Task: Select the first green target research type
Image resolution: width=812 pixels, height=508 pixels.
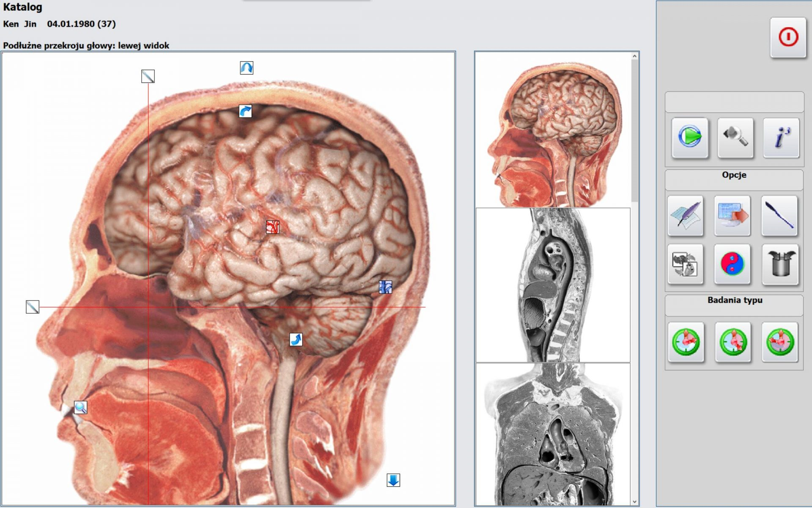Action: tap(686, 342)
